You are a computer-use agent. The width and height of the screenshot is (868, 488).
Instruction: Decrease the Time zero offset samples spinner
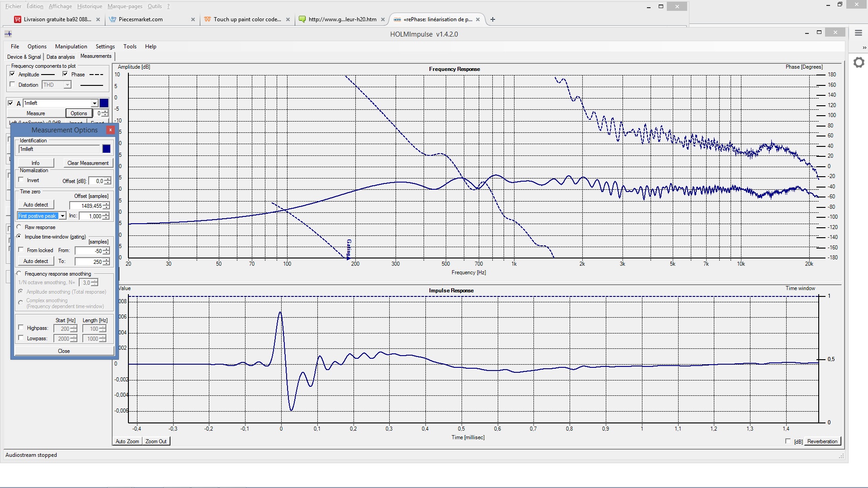point(106,207)
